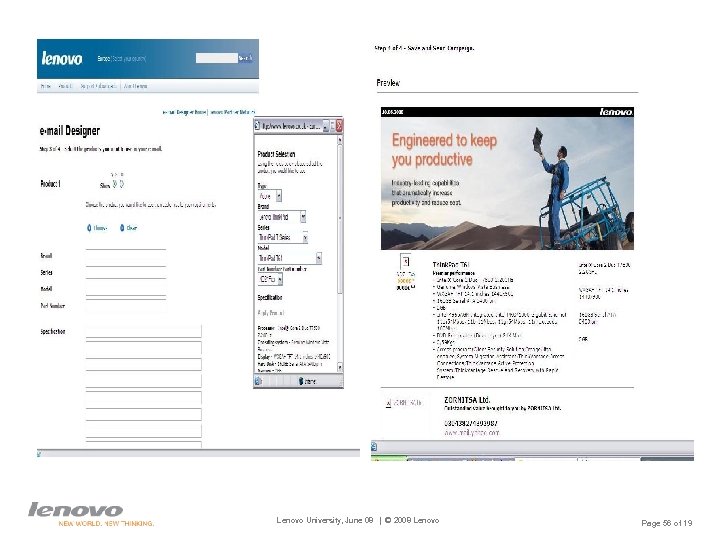The width and height of the screenshot is (720, 540).
Task: Follow the e-mail Designer Home link
Action: tap(184, 112)
